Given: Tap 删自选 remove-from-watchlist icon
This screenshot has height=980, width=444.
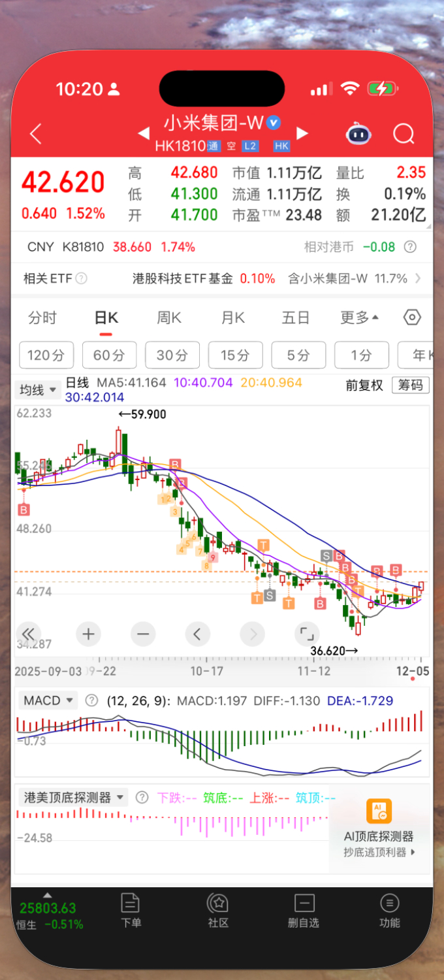Looking at the screenshot, I should (304, 903).
